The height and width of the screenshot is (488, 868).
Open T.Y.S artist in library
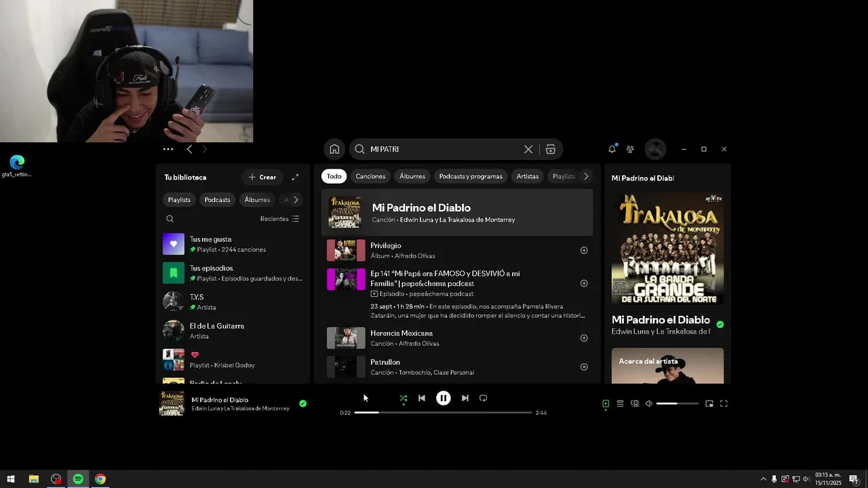point(233,302)
